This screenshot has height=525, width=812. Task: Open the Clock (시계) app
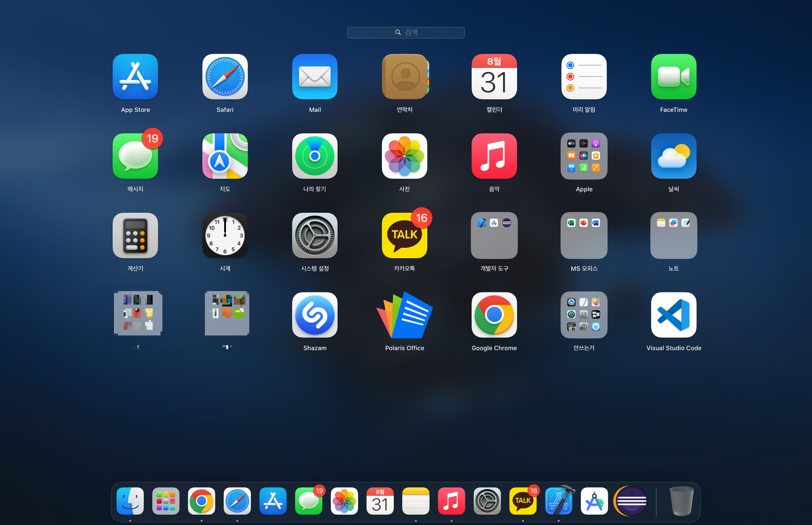point(225,236)
